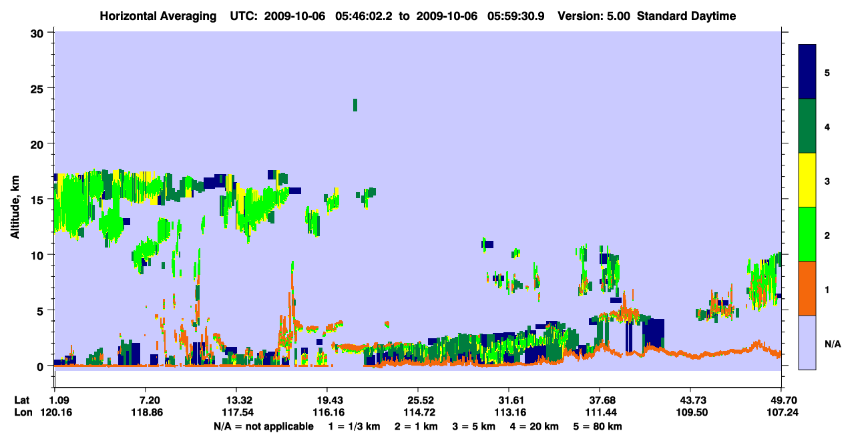
Task: Click the 'Lat' row label
Action: coord(22,400)
